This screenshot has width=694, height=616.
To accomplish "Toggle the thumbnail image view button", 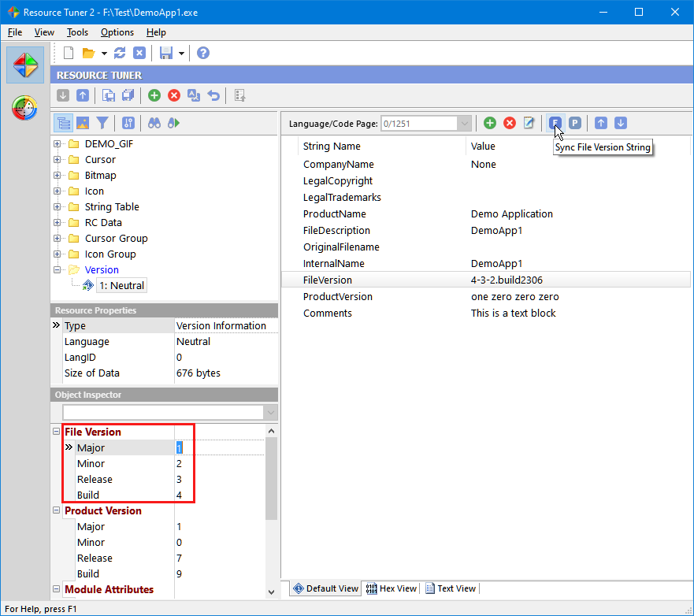I will point(83,123).
